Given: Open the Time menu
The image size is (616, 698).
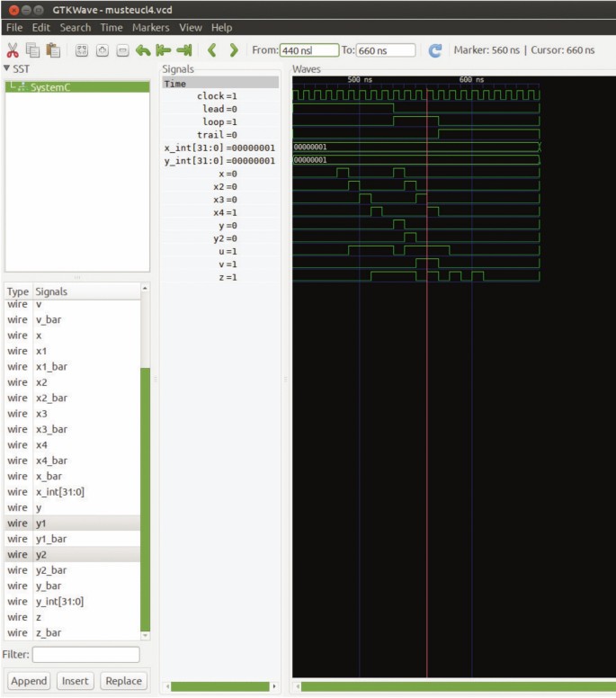Looking at the screenshot, I should 112,28.
